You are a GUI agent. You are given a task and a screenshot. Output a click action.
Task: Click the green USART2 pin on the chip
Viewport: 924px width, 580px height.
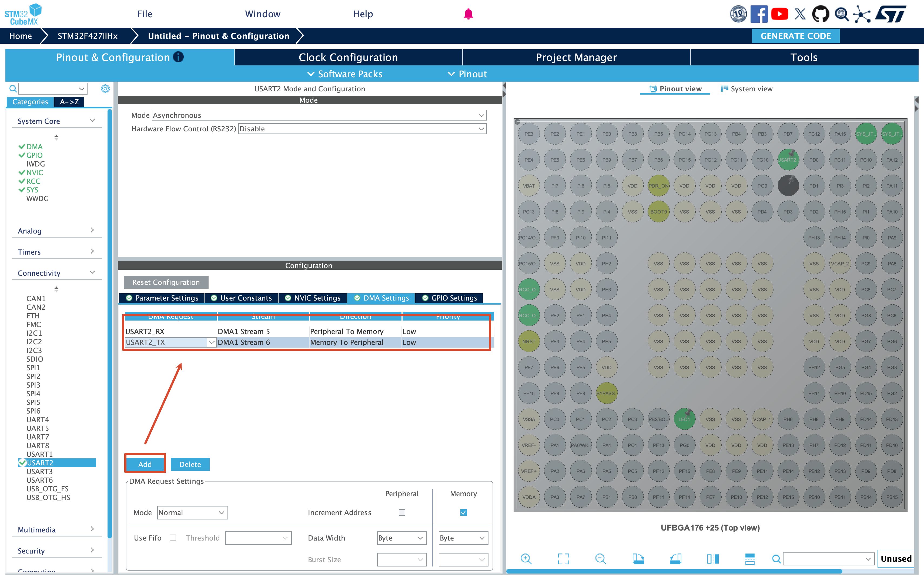point(788,159)
